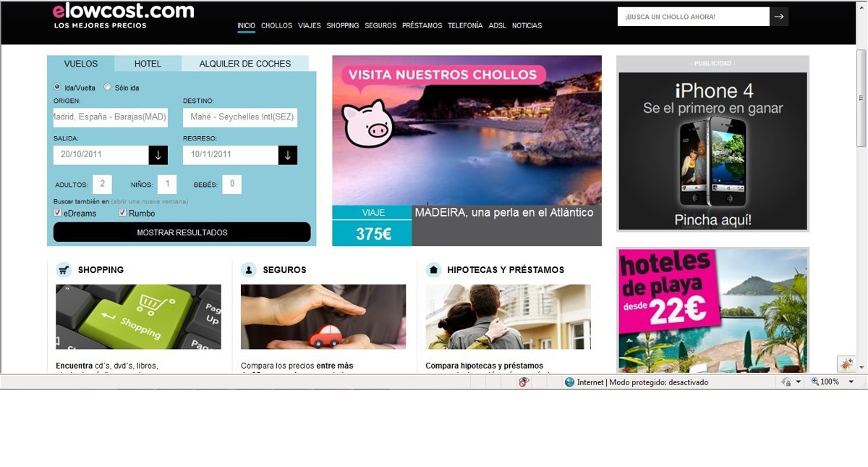Screen dimensions: 868x467
Task: Click the Internet zone globe icon
Action: (569, 382)
